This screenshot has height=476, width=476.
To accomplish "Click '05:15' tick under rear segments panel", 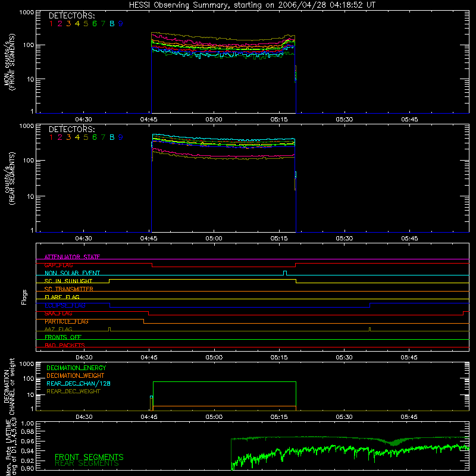I will (279, 239).
